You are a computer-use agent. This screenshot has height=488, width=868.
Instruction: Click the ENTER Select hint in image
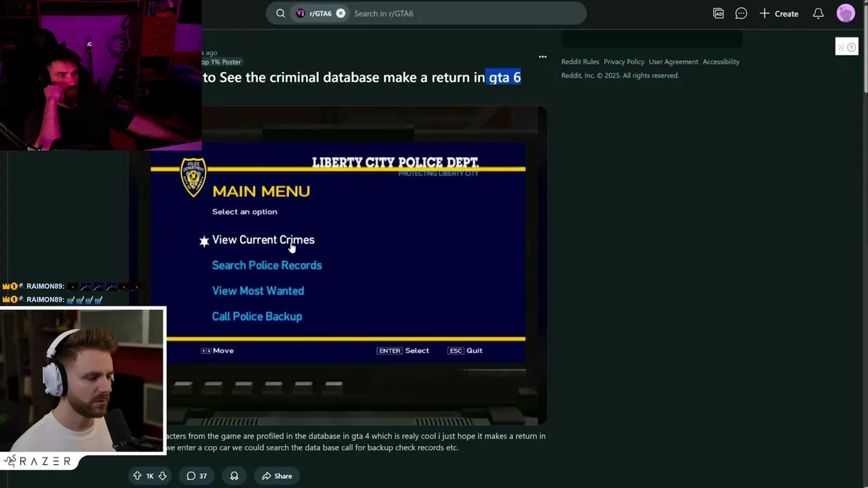click(403, 350)
